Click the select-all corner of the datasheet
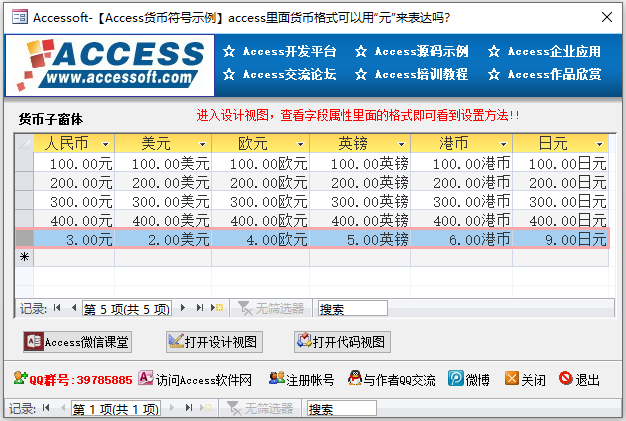Viewport: 626px width, 421px height. (x=24, y=143)
